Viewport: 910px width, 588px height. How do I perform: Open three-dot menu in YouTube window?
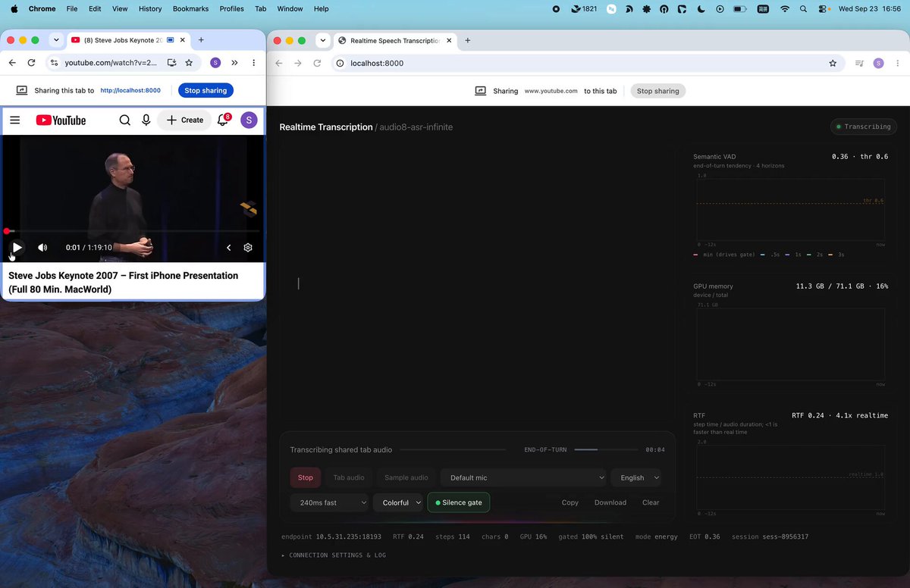(x=253, y=63)
